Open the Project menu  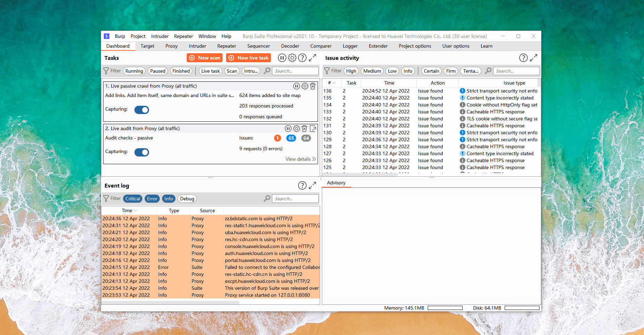pos(138,36)
